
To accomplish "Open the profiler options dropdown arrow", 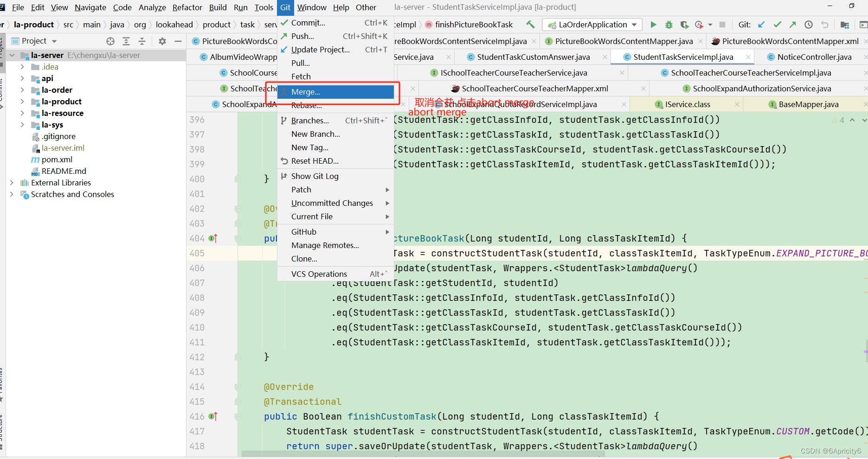I will click(x=710, y=25).
